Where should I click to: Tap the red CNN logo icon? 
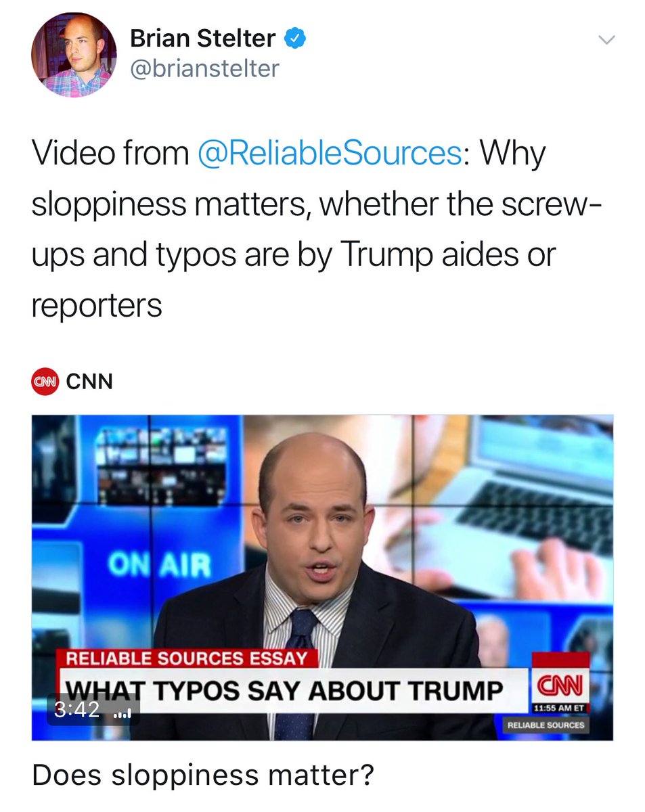(x=45, y=382)
